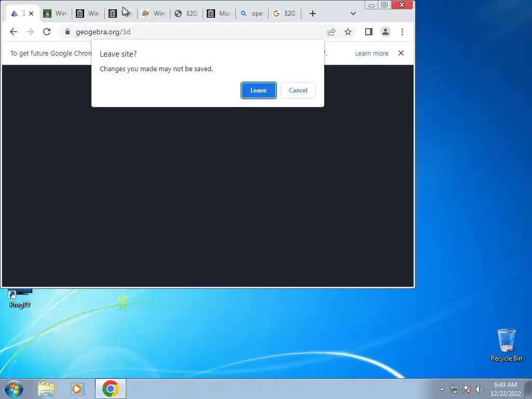Switch to the E2G tab with globe icon
532x399 pixels.
pyautogui.click(x=187, y=14)
